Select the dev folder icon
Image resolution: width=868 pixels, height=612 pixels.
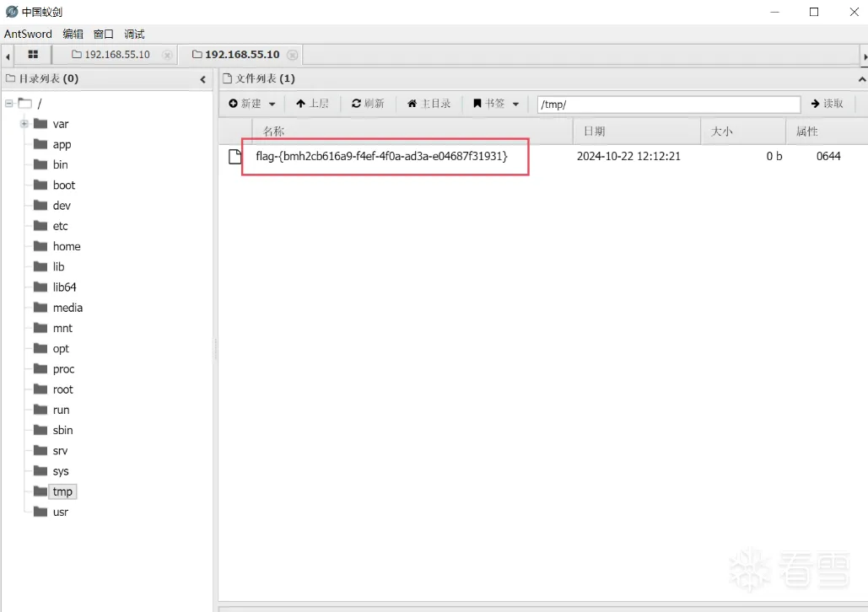40,206
